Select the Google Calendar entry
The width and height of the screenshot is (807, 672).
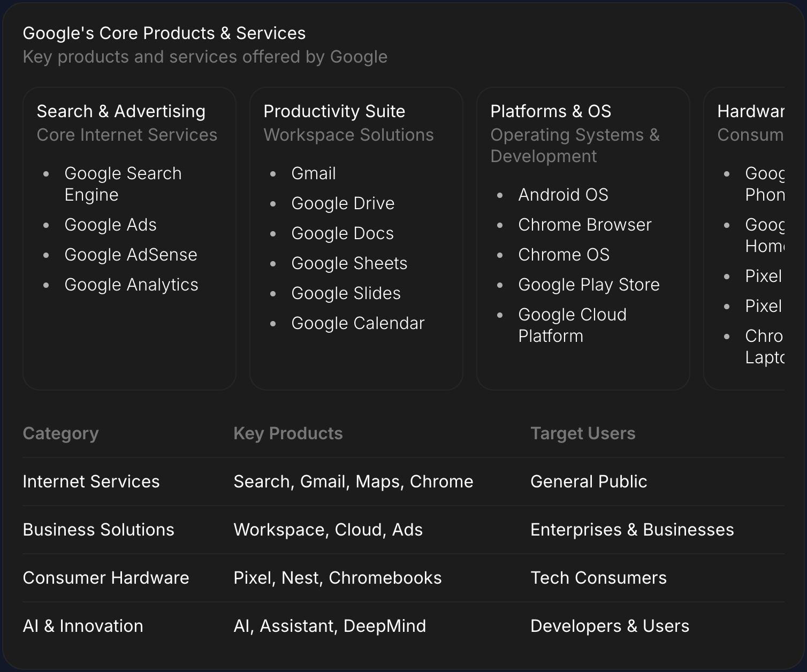pos(357,323)
